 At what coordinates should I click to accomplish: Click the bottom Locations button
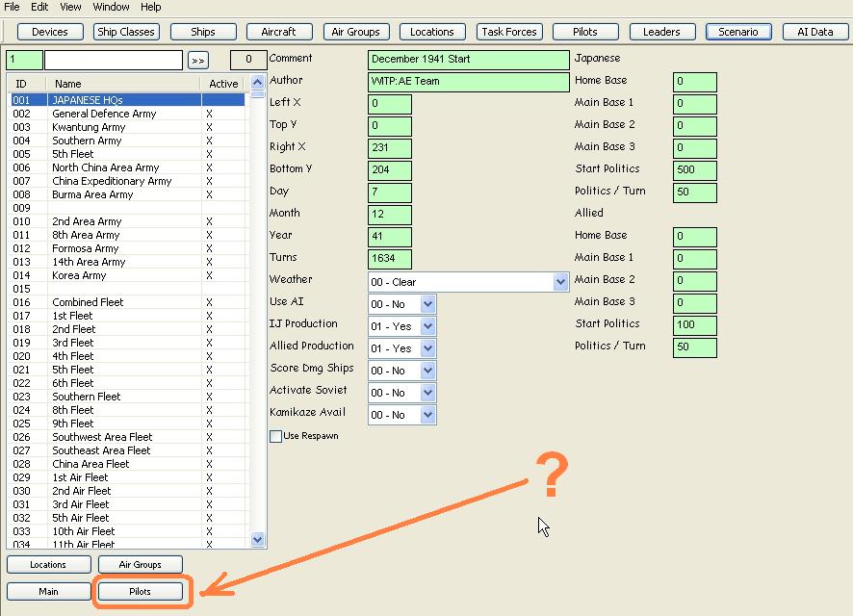click(48, 564)
